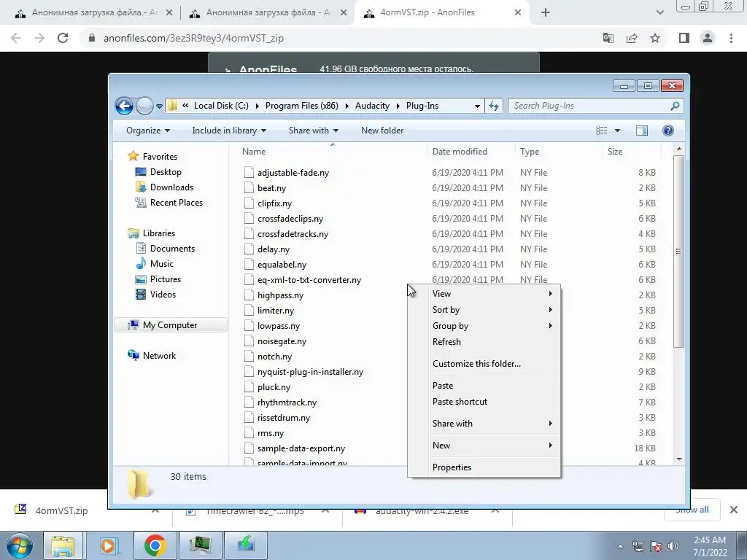Switch to Chrome in the taskbar
Screen dimensions: 747x560
point(155,545)
